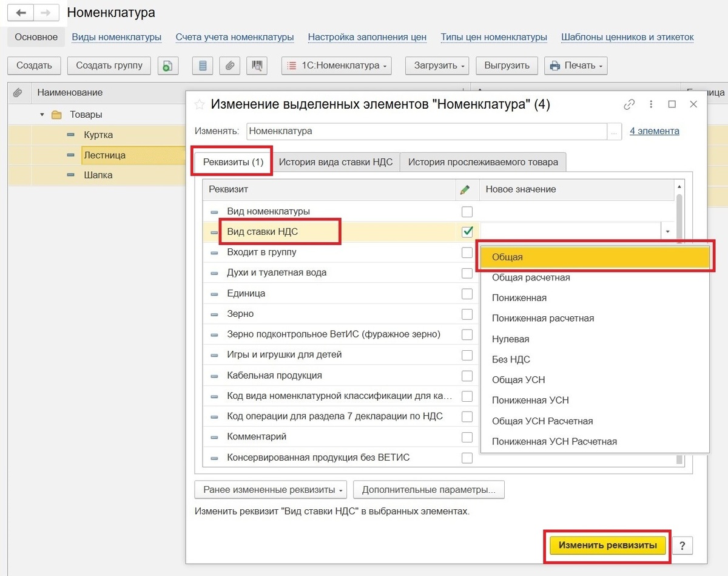
Task: Tick the checkbox for Вид номенклатуры
Action: [x=467, y=212]
